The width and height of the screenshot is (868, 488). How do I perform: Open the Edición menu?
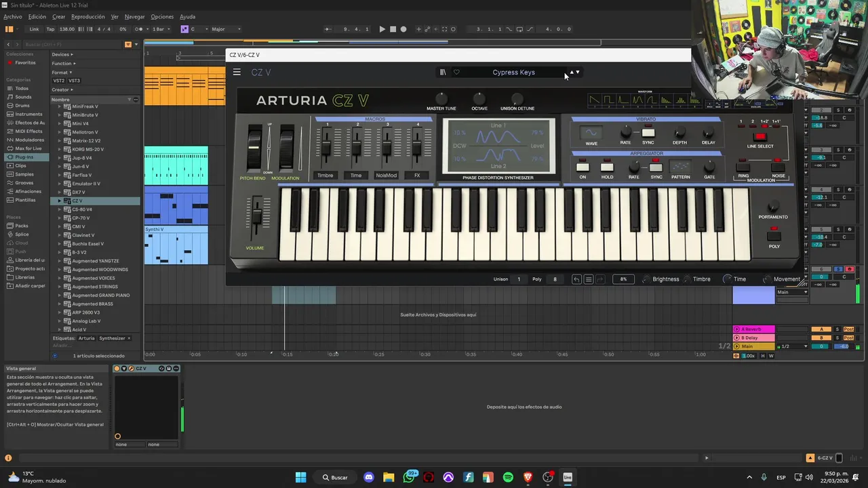[x=37, y=16]
